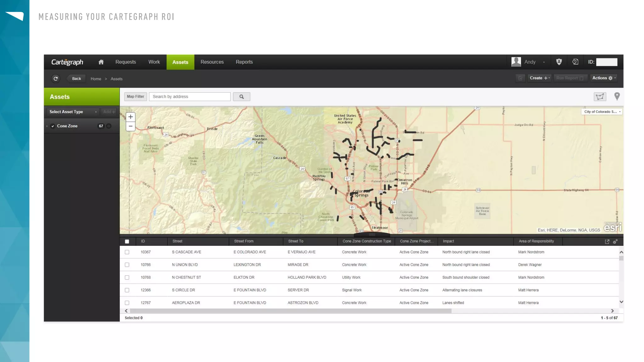Open the Reports menu tab
The width and height of the screenshot is (644, 362).
[244, 62]
